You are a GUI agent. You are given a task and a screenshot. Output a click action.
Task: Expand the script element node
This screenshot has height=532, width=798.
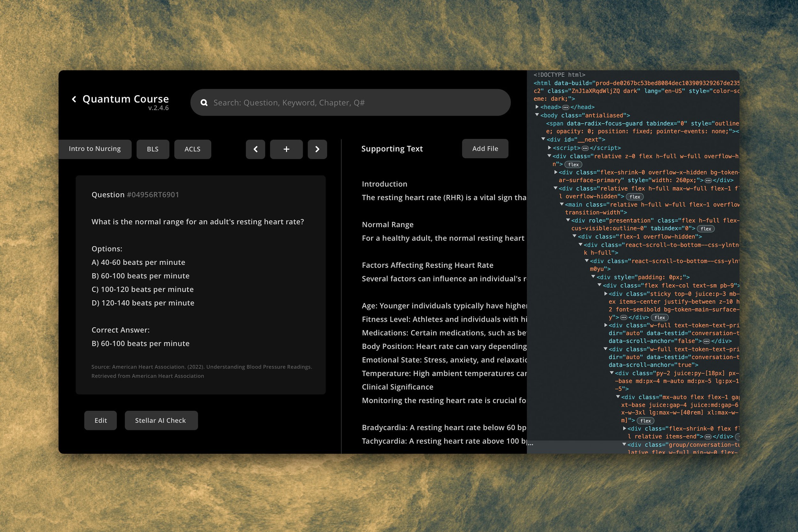tap(549, 147)
